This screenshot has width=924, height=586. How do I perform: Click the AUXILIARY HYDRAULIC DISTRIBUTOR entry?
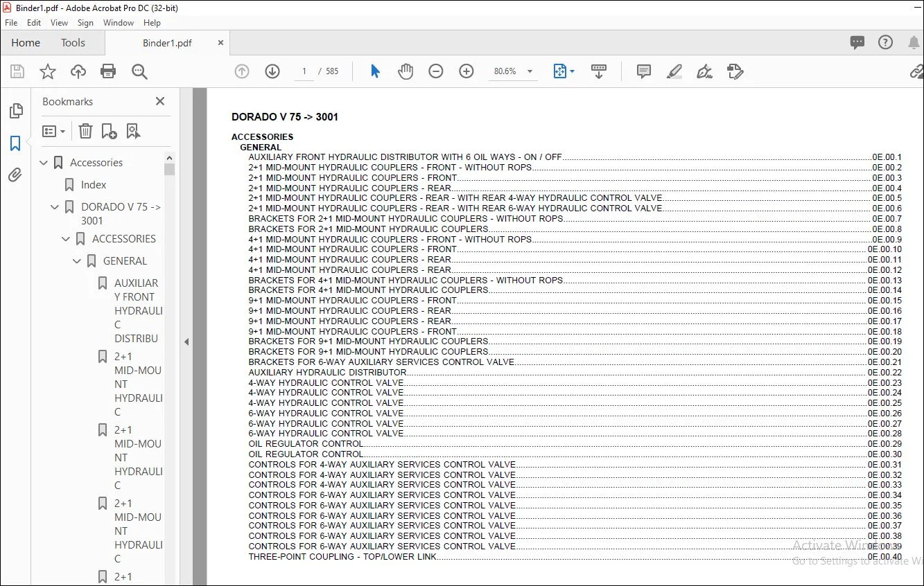click(x=328, y=372)
